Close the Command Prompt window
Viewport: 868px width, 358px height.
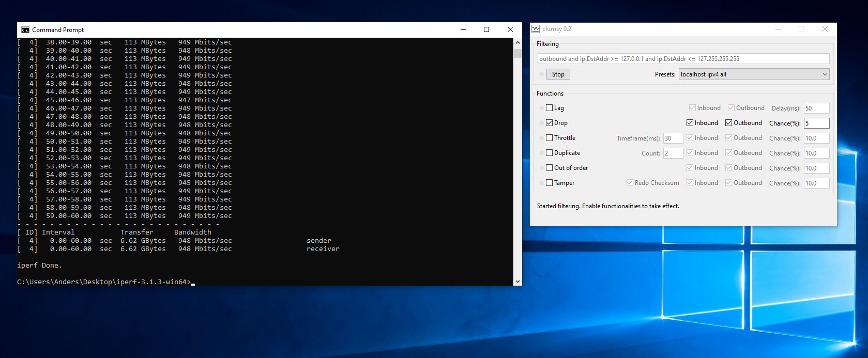[x=510, y=29]
